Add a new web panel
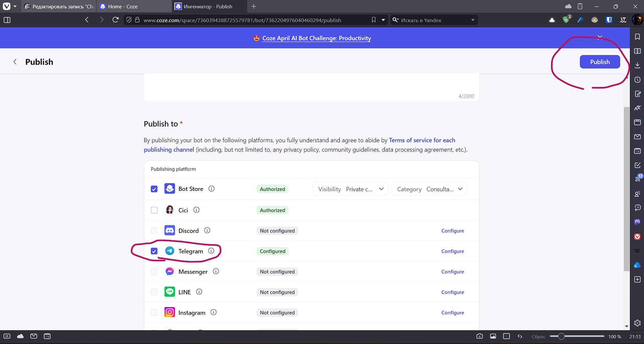The image size is (644, 344). click(x=637, y=280)
